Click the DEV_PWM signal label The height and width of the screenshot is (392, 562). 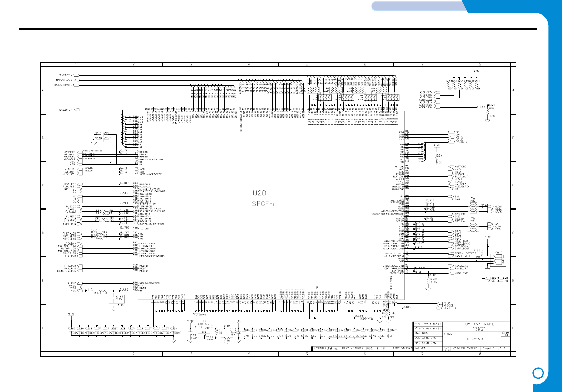click(70, 256)
